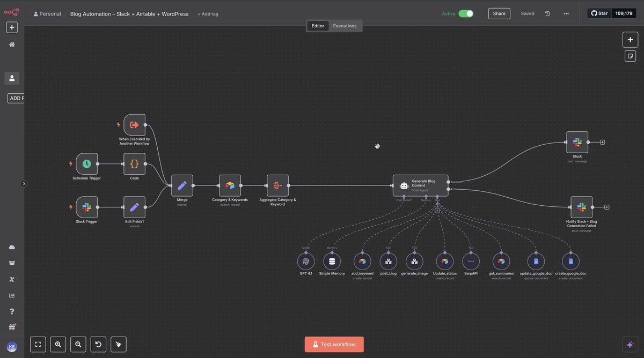This screenshot has height=358, width=644.
Task: Open the Help question mark icon
Action: coord(12,311)
